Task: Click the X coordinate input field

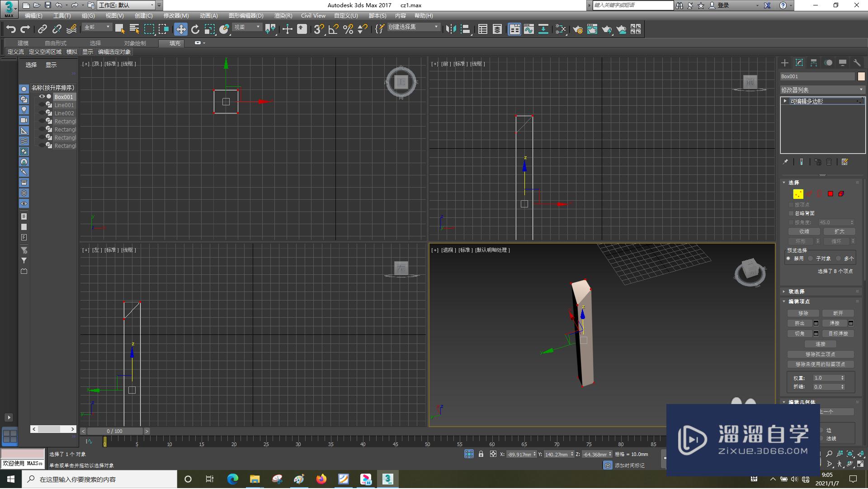Action: (519, 454)
